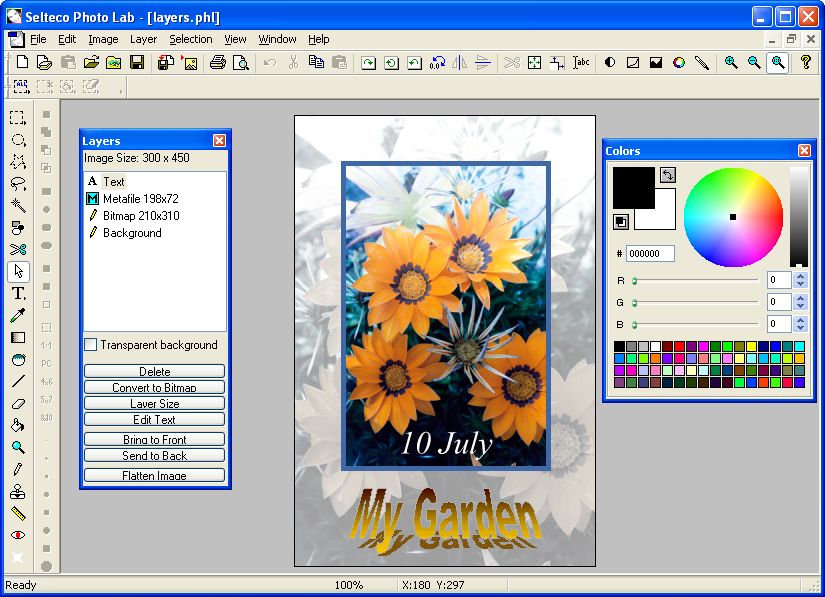Open the Print Preview tool
Screen dimensions: 825x597
pos(241,62)
